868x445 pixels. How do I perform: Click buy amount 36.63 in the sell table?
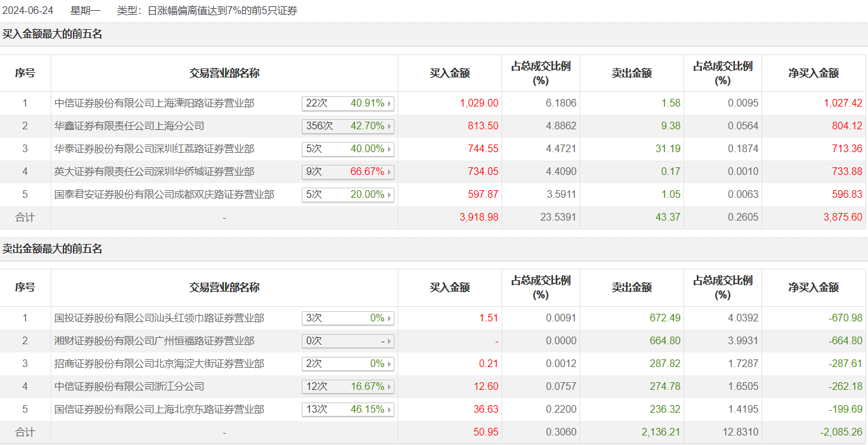[x=486, y=410]
